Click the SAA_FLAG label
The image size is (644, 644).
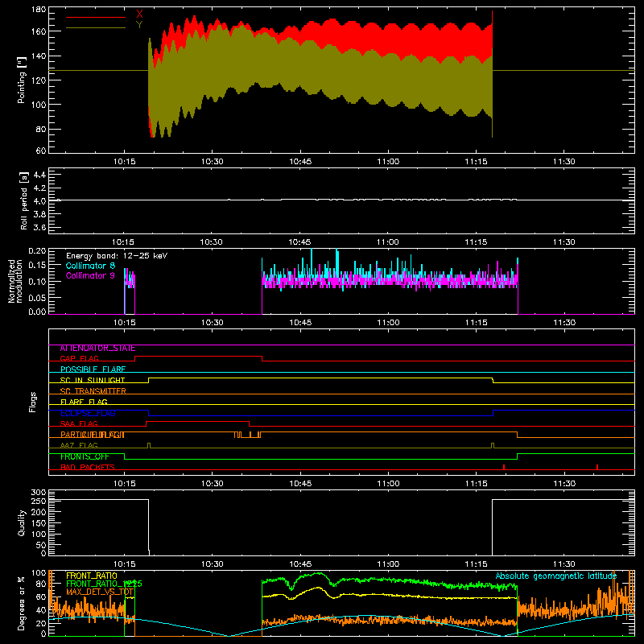[79, 423]
